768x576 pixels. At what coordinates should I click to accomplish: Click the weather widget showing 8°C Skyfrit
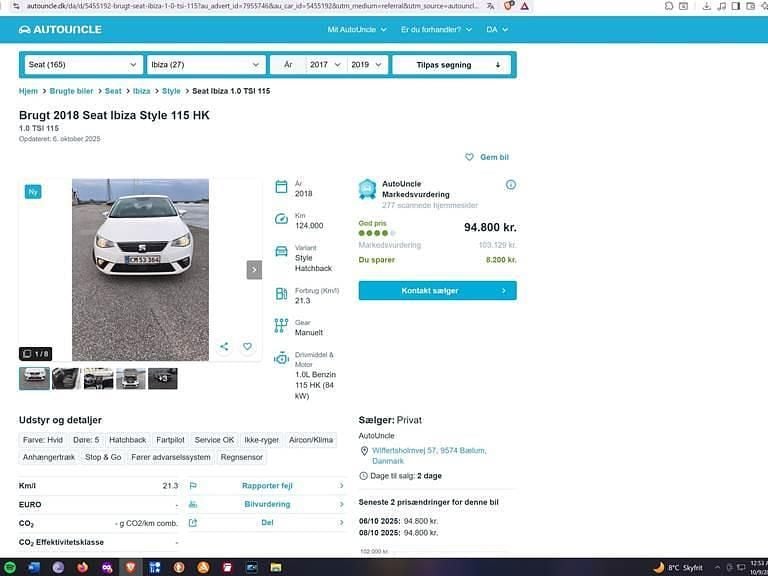pyautogui.click(x=679, y=568)
